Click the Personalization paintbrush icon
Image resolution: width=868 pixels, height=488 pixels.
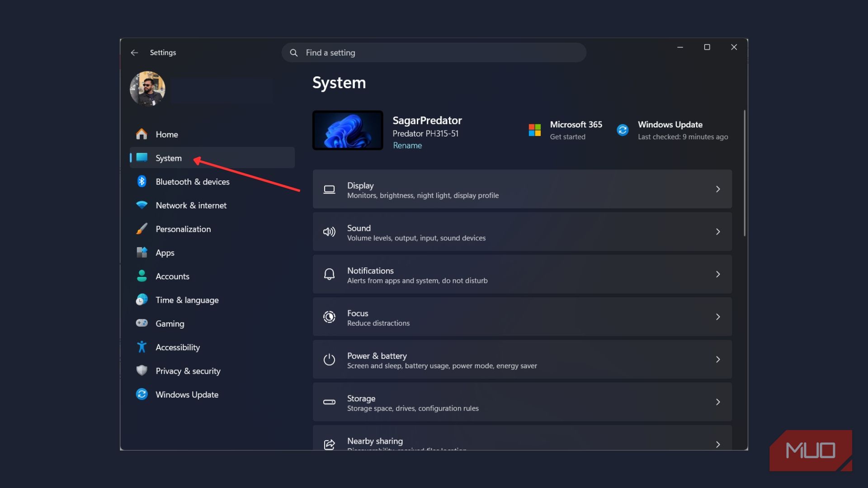click(142, 229)
